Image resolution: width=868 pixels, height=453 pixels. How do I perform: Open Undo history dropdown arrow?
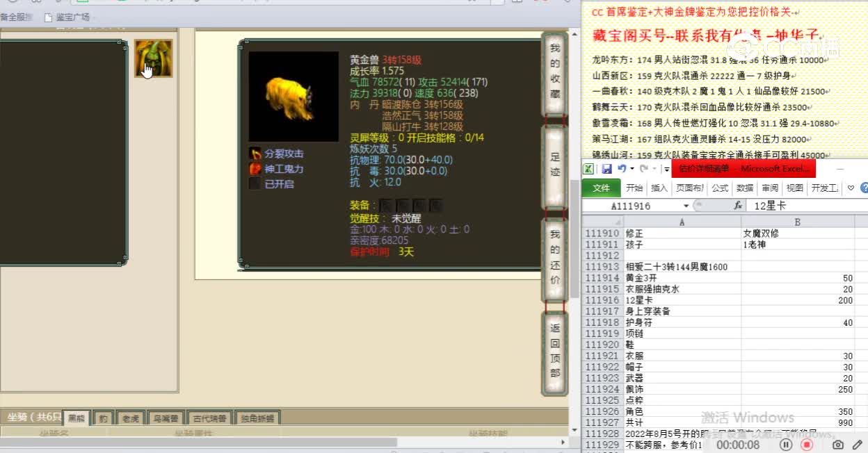coord(632,169)
